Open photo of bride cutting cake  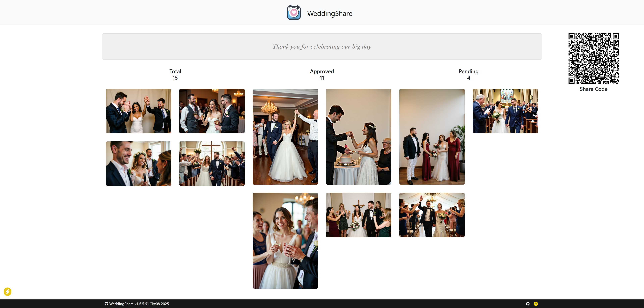tap(358, 137)
